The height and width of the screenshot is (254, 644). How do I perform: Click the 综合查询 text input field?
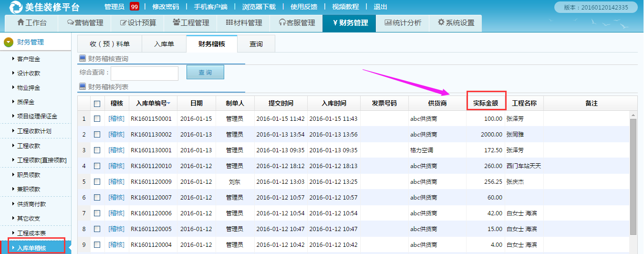coord(145,73)
